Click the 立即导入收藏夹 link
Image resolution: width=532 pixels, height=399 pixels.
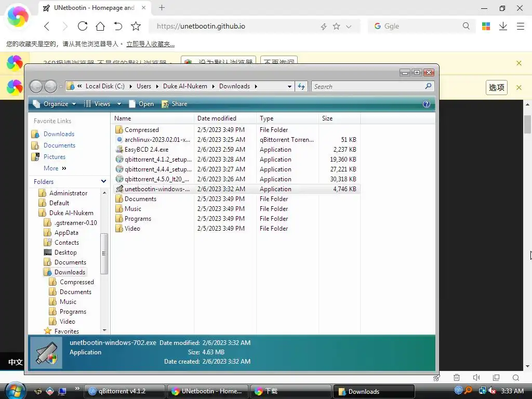pos(150,44)
